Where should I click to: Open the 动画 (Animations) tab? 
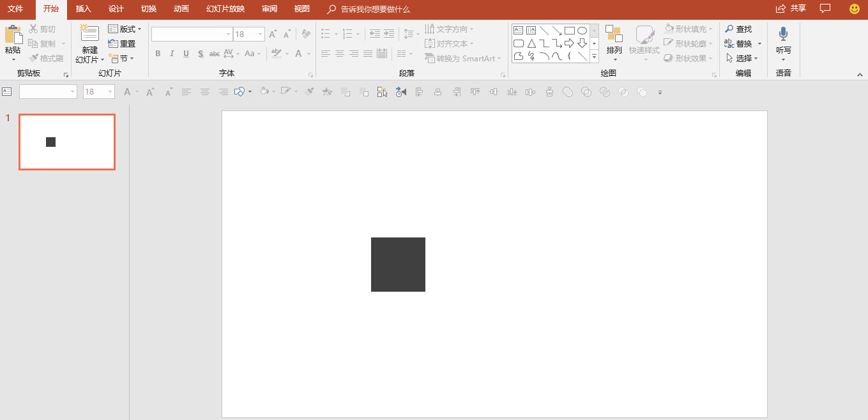(181, 9)
